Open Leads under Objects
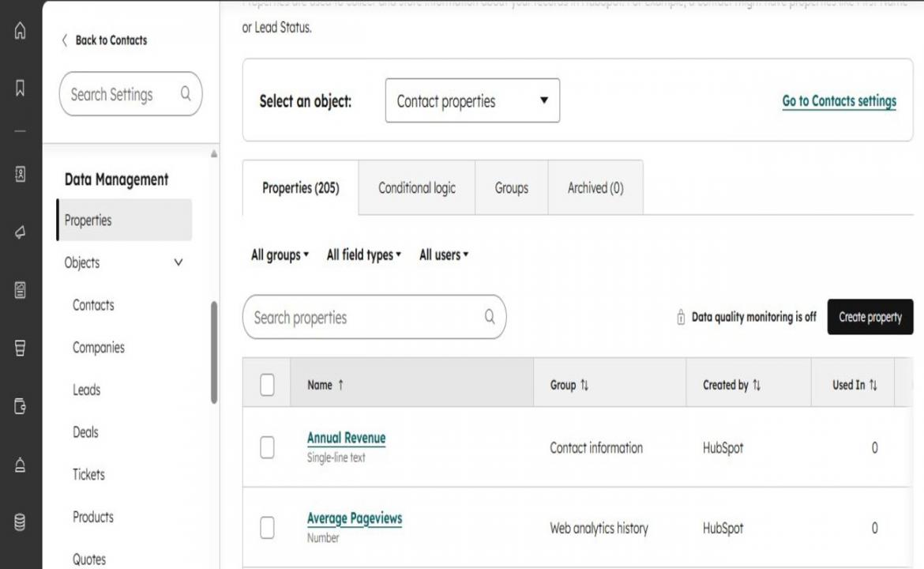 86,390
